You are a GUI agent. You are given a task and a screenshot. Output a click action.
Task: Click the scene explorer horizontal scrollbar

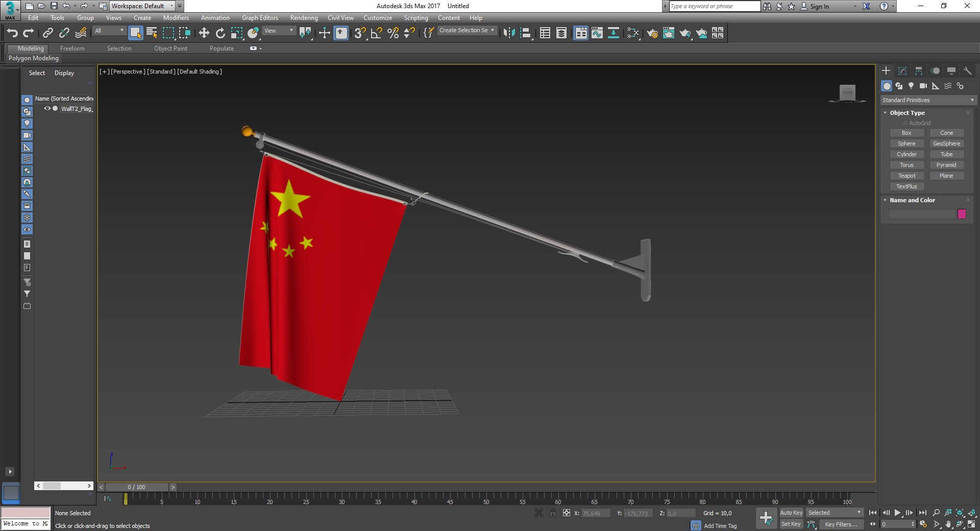[64, 486]
